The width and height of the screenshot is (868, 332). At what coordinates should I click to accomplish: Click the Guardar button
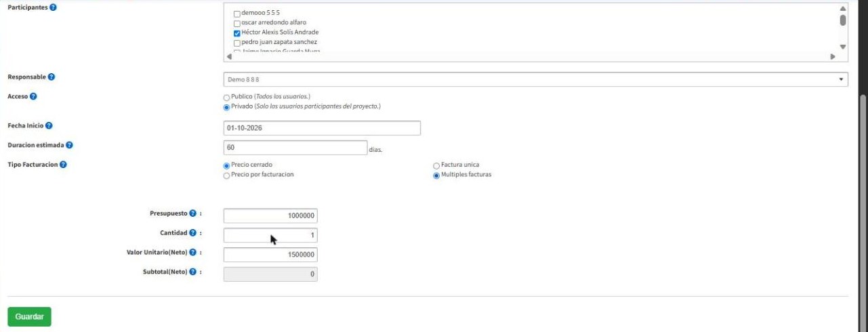click(x=29, y=316)
